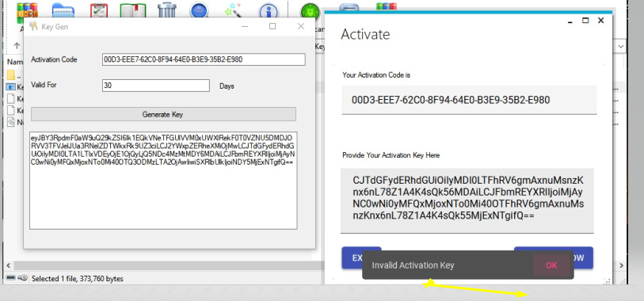Click the key icon in status bar
Image resolution: width=644 pixels, height=301 pixels.
pos(23,278)
